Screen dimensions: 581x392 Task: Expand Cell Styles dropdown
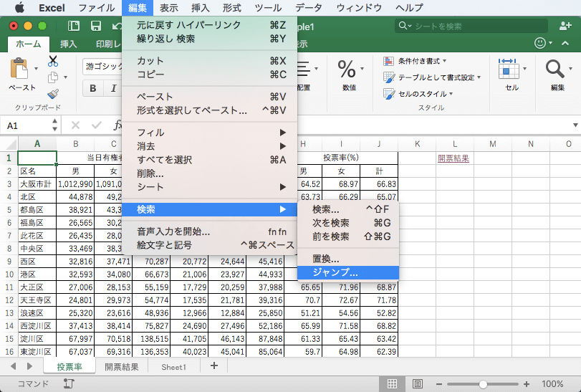[451, 94]
